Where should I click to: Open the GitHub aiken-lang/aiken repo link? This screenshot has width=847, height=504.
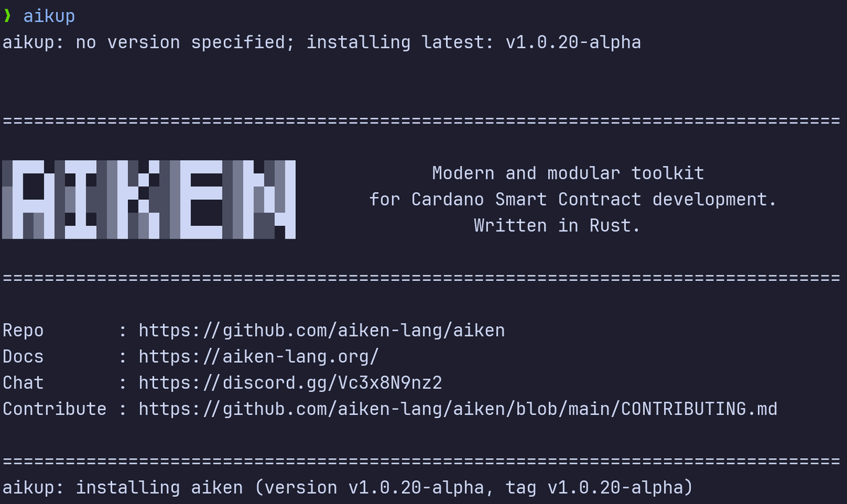tap(322, 330)
